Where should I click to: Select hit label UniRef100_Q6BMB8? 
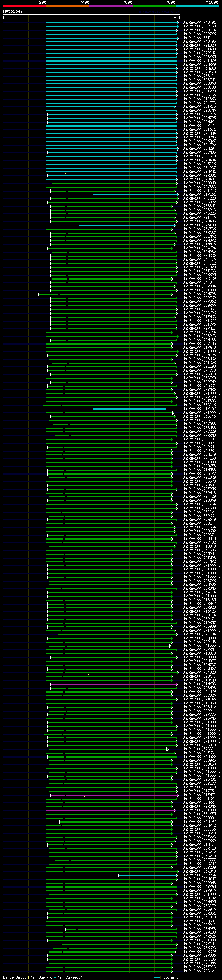point(199,428)
